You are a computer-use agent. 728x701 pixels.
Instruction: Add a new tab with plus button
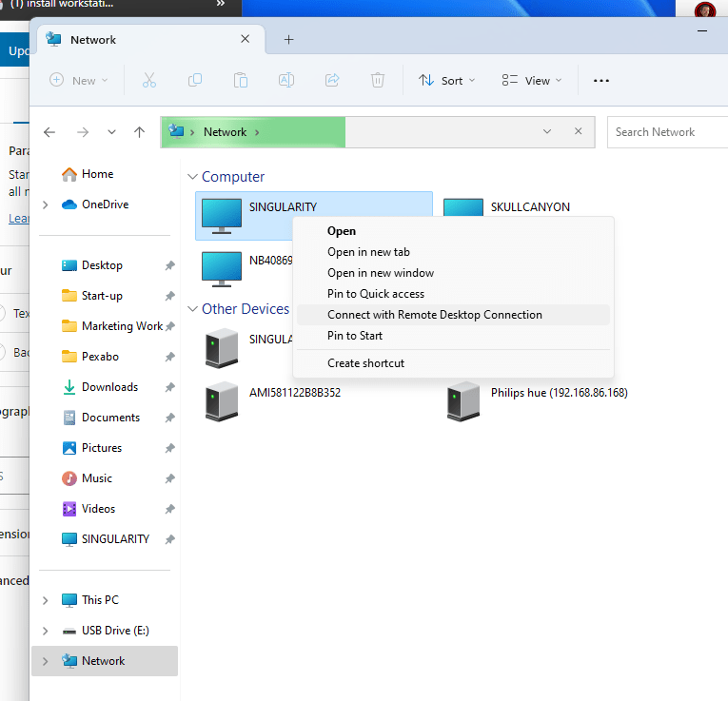(288, 39)
